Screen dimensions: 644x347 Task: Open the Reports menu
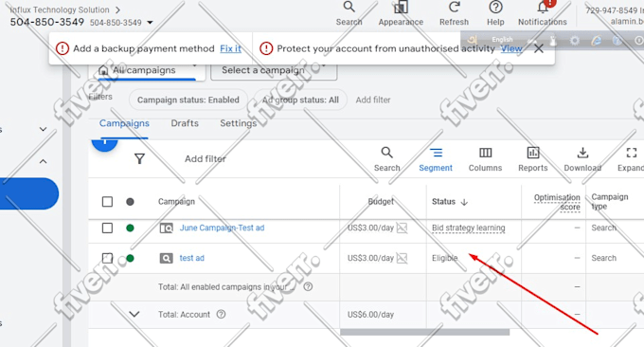click(532, 159)
